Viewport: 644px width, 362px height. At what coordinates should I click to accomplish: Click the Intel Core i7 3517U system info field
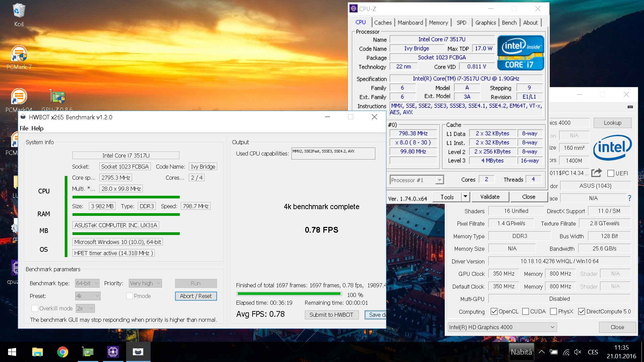pos(126,155)
